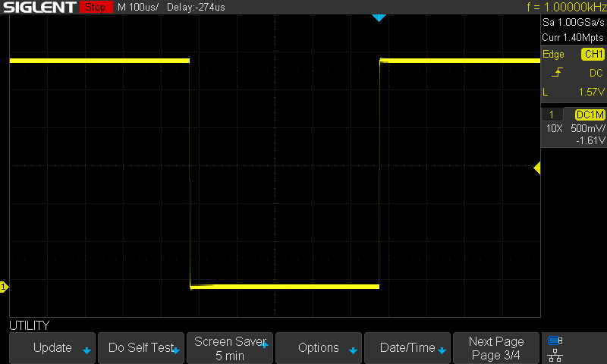
Task: Click the yellow trigger level arrow
Action: [537, 168]
